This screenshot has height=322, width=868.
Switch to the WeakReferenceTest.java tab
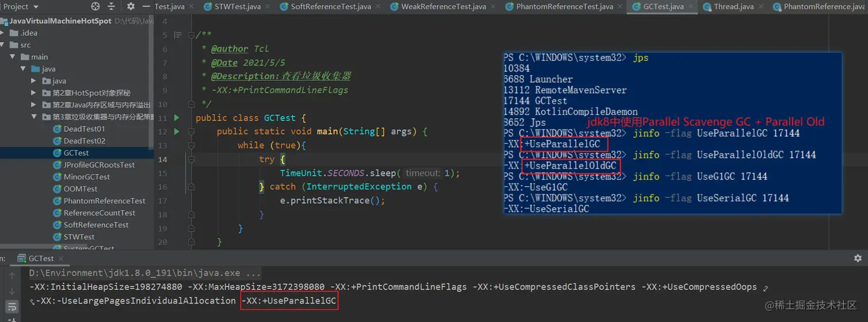(x=443, y=7)
